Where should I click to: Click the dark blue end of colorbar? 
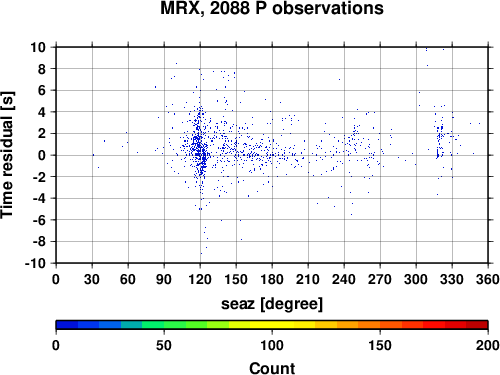[67, 325]
